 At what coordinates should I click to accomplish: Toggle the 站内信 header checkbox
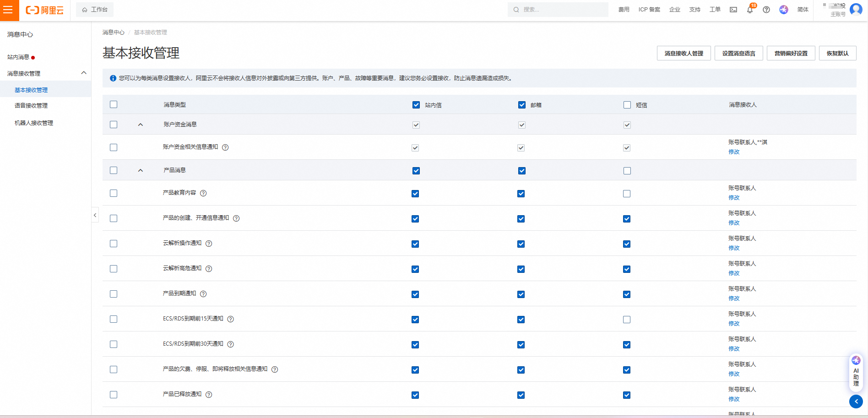tap(416, 105)
